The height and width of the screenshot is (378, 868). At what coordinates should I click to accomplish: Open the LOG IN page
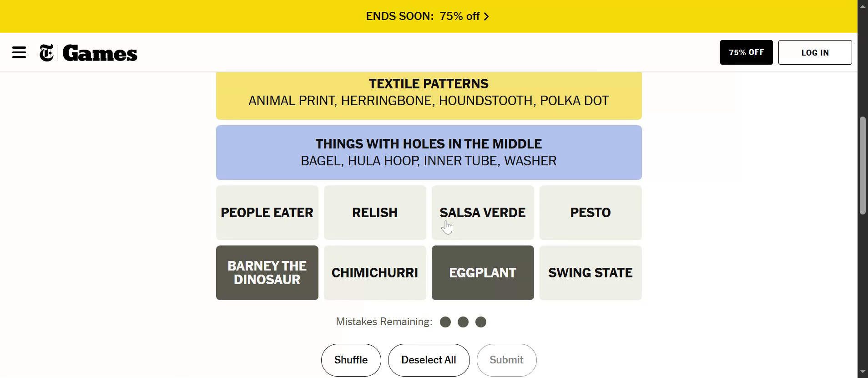click(815, 52)
